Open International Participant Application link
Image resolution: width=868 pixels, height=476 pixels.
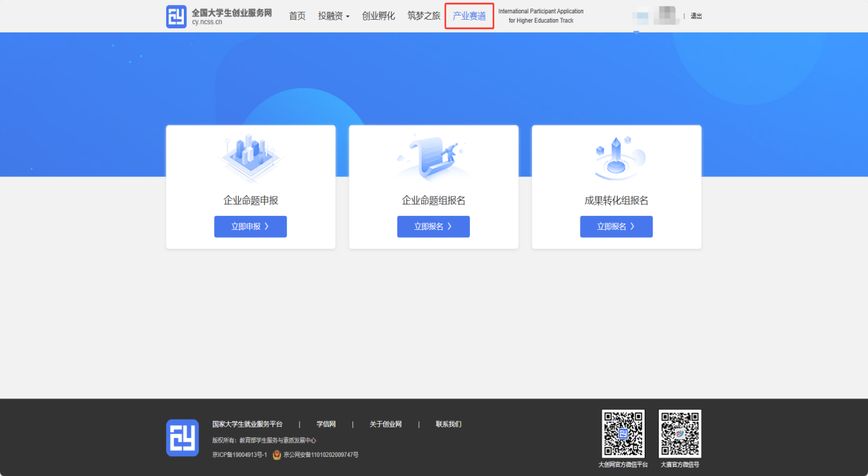pyautogui.click(x=540, y=16)
